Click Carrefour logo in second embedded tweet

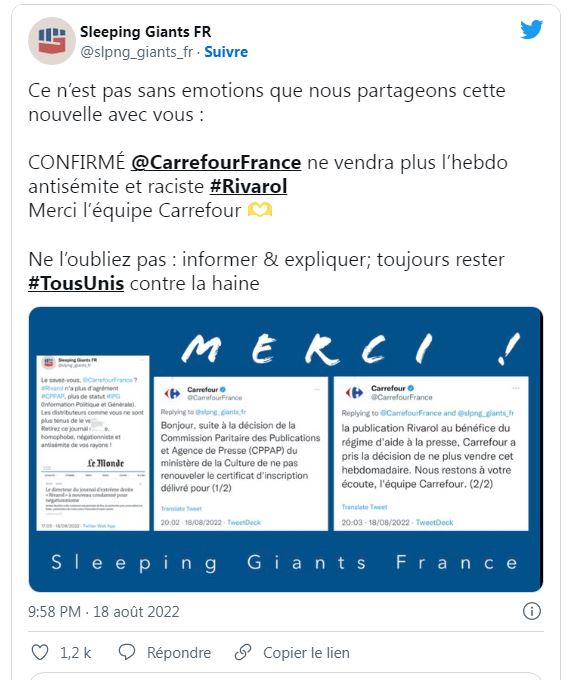point(173,393)
